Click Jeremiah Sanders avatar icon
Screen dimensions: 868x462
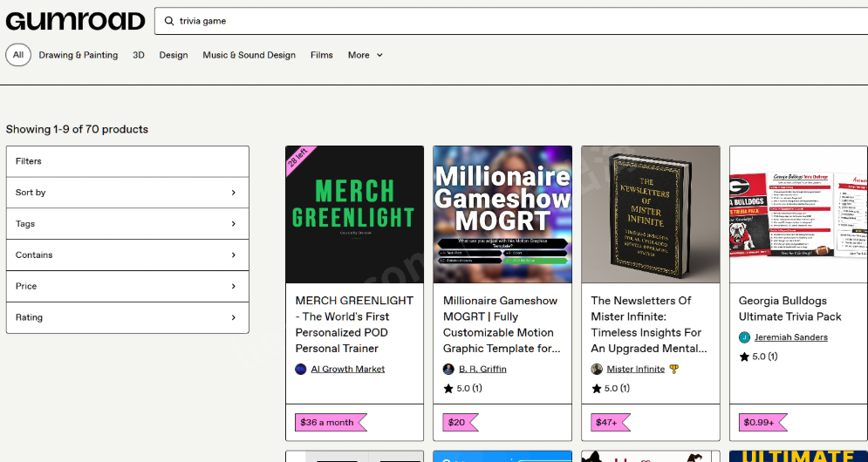(x=744, y=337)
